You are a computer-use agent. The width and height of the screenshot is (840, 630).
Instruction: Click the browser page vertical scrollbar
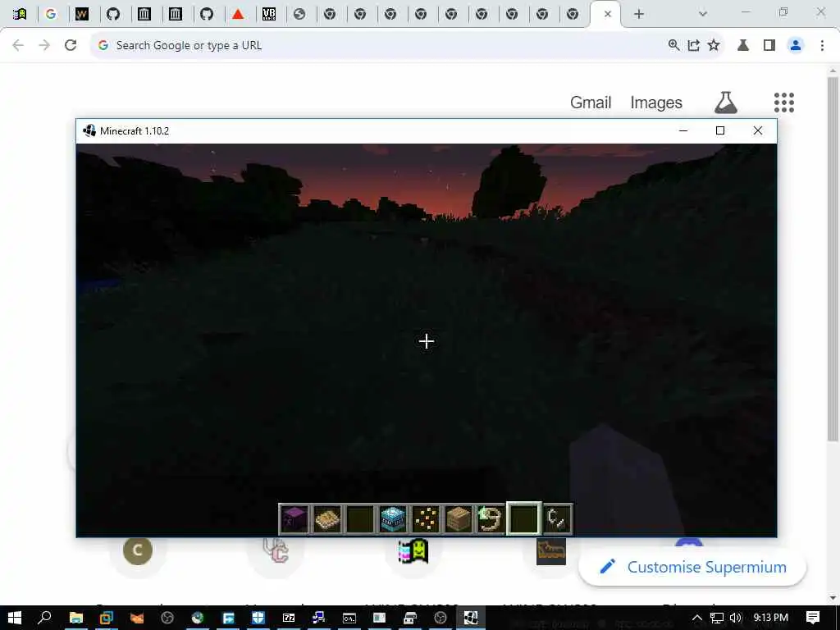[833, 260]
